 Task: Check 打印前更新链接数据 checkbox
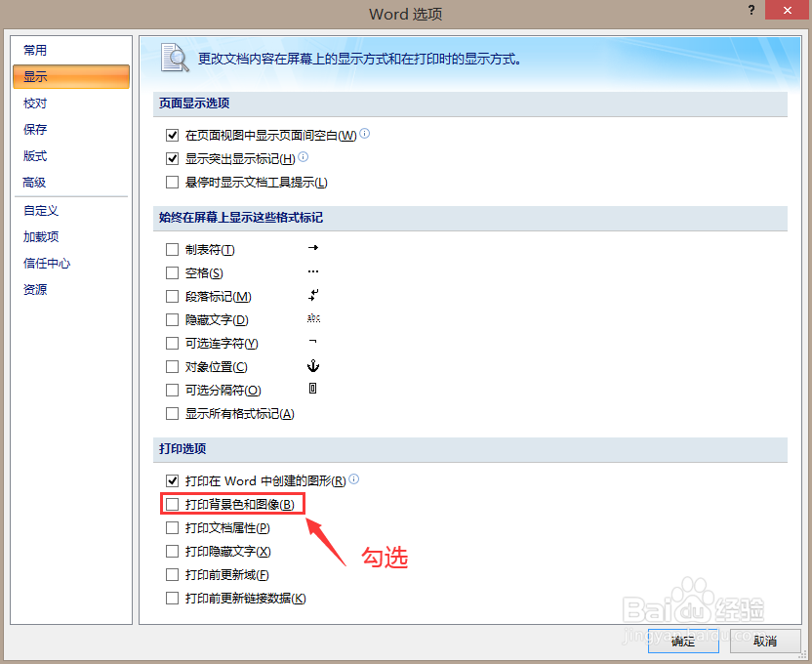pyautogui.click(x=172, y=599)
